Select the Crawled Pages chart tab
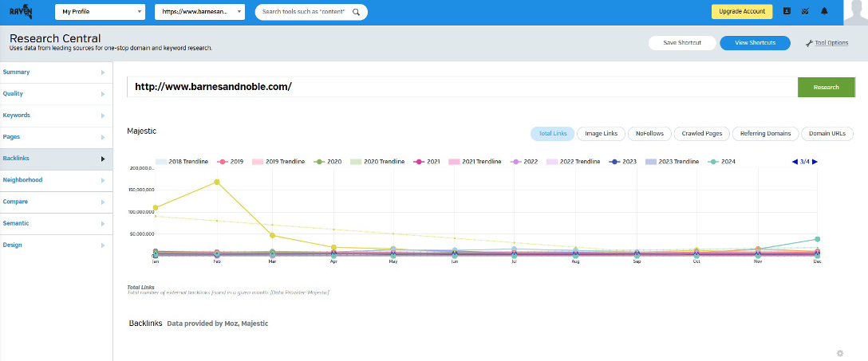Image resolution: width=868 pixels, height=361 pixels. [x=702, y=134]
